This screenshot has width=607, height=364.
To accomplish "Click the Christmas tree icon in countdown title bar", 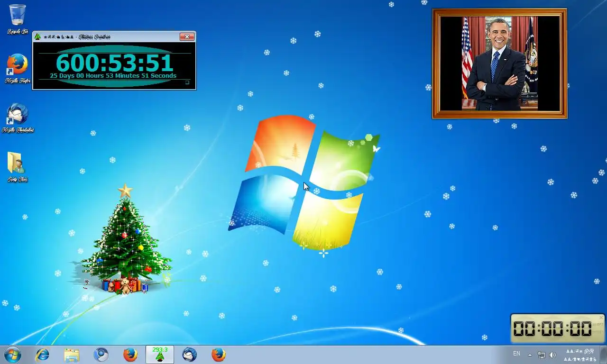I will [37, 36].
